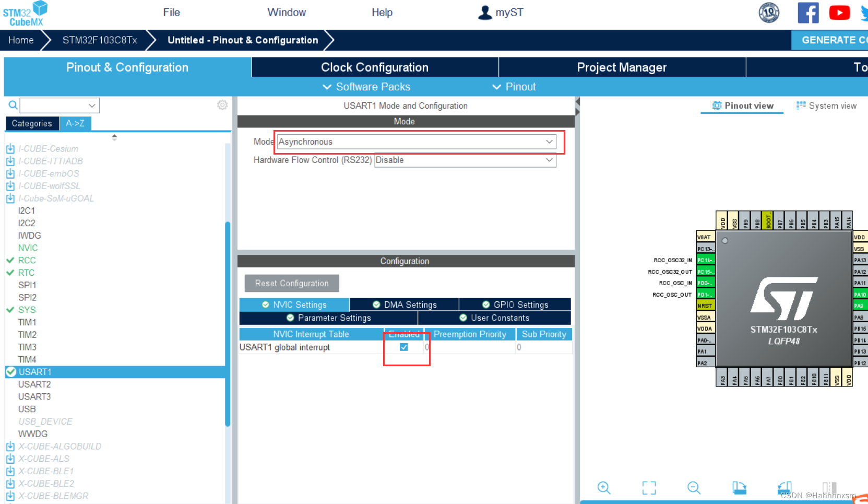Select RCC in peripheral list

[27, 260]
